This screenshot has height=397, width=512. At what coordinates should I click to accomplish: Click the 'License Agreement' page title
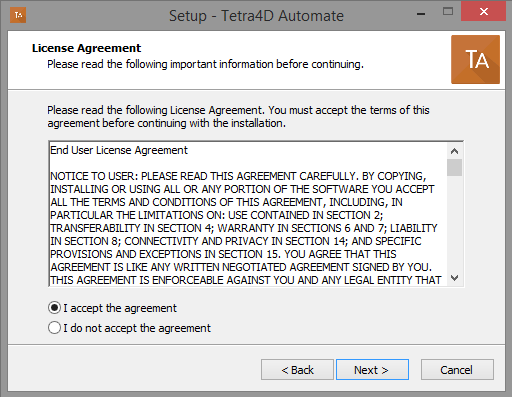tap(86, 48)
